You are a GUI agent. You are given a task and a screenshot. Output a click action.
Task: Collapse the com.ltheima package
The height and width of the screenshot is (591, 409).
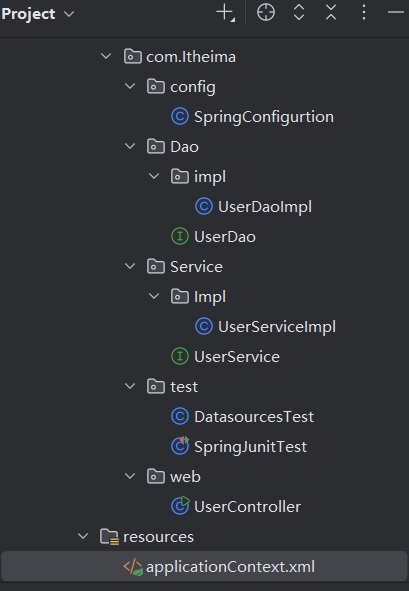tap(106, 57)
